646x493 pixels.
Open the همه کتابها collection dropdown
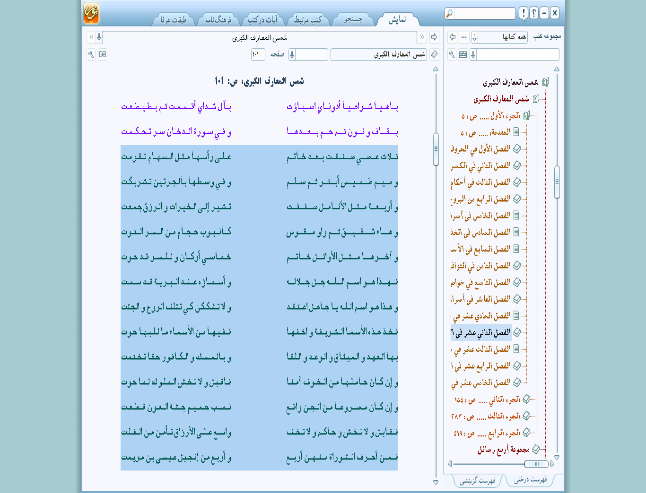click(x=474, y=37)
